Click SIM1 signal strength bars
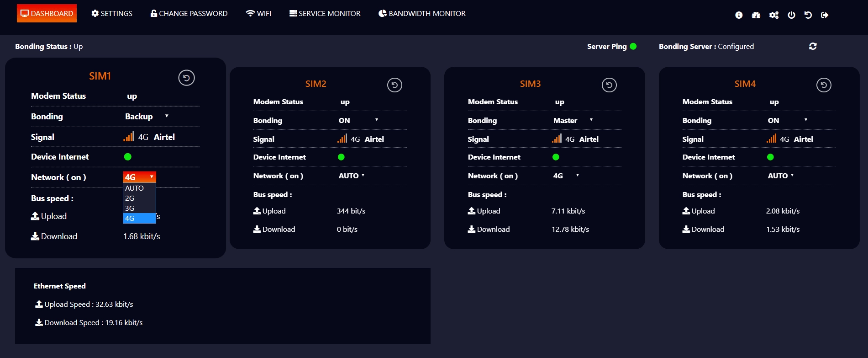Viewport: 868px width, 358px height. coord(129,136)
